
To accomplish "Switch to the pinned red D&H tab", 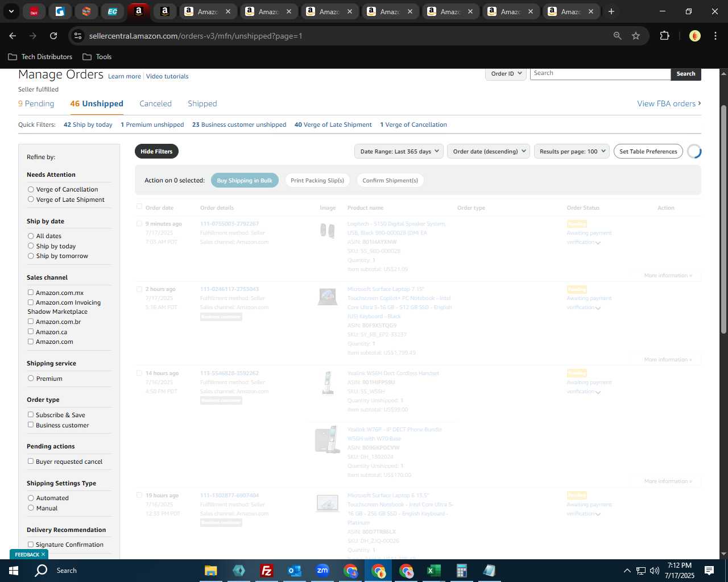I will click(x=34, y=11).
